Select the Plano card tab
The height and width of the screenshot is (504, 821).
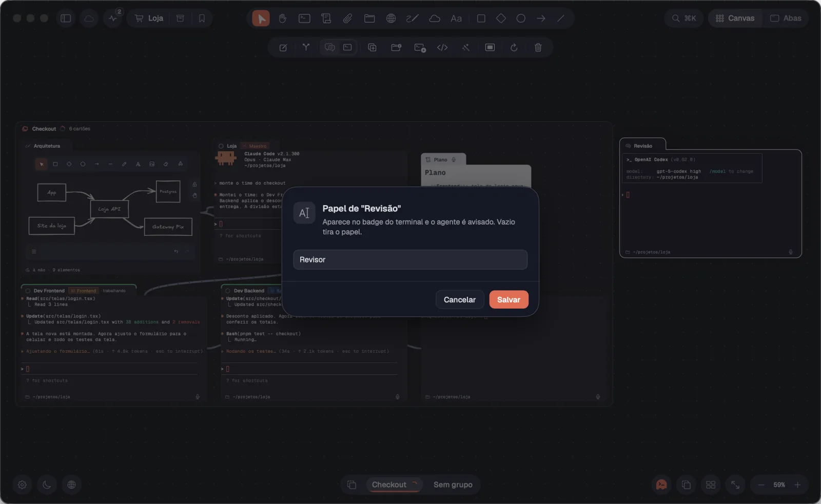click(441, 159)
